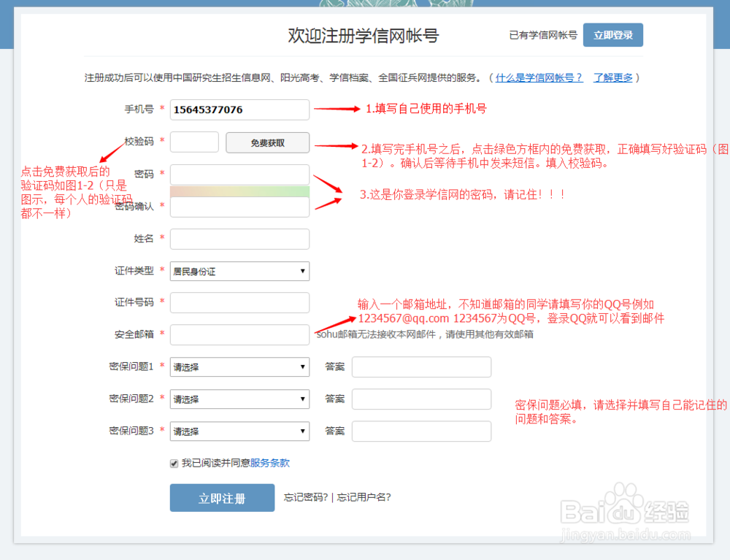Click the 忘记用户名 forgot username link
The width and height of the screenshot is (730, 560).
(365, 497)
